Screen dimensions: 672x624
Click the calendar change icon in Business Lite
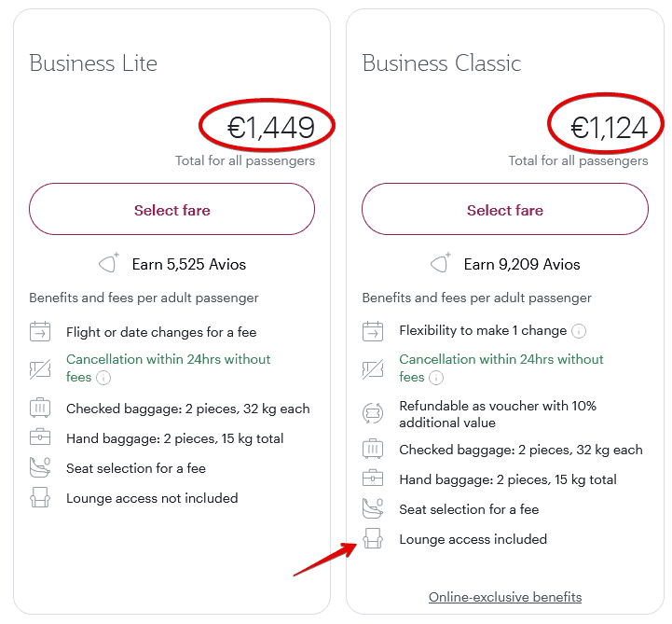40,332
